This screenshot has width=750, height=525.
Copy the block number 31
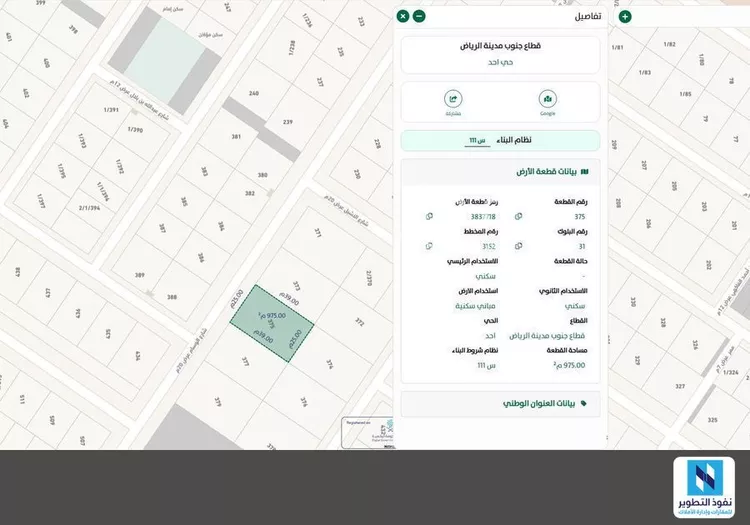518,245
